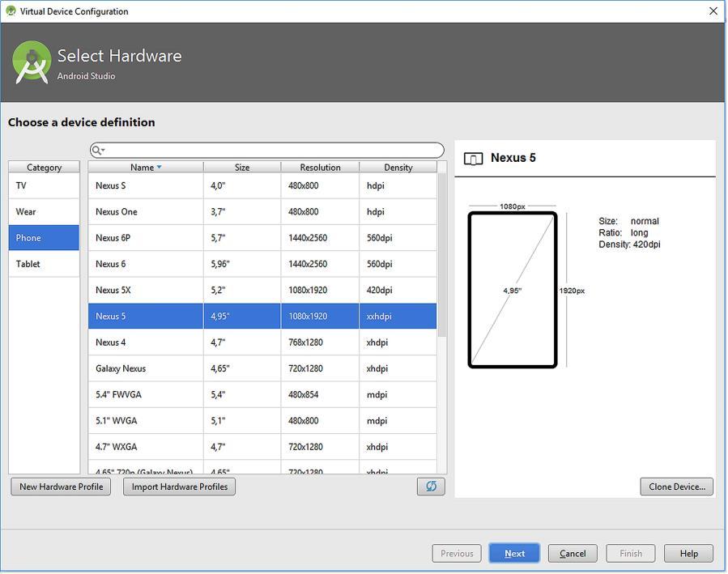This screenshot has height=574, width=728.
Task: Click the Cancel button
Action: pyautogui.click(x=573, y=553)
